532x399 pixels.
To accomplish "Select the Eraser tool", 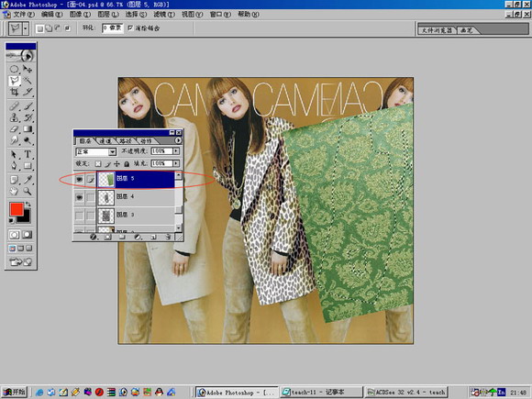I will click(x=14, y=129).
